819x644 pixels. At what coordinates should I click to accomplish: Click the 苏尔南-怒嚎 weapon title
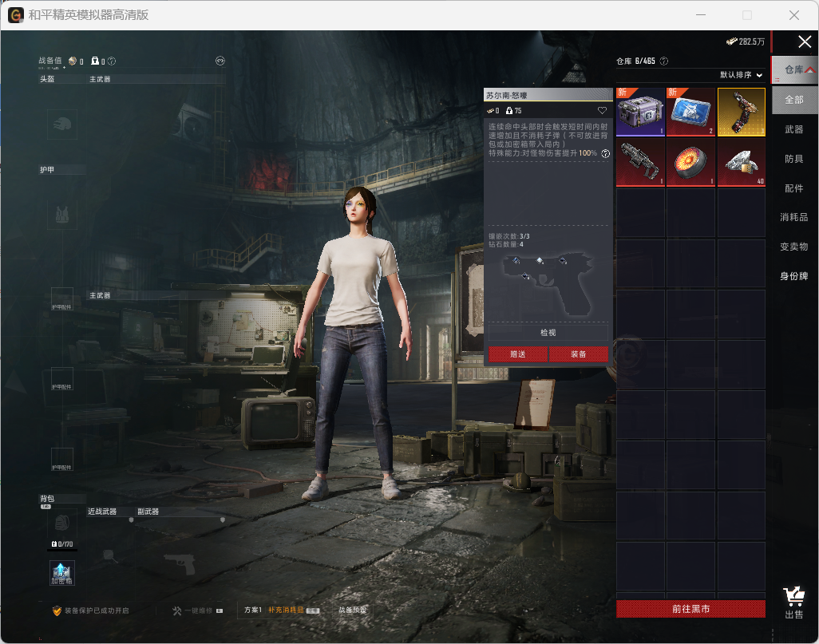click(x=507, y=96)
